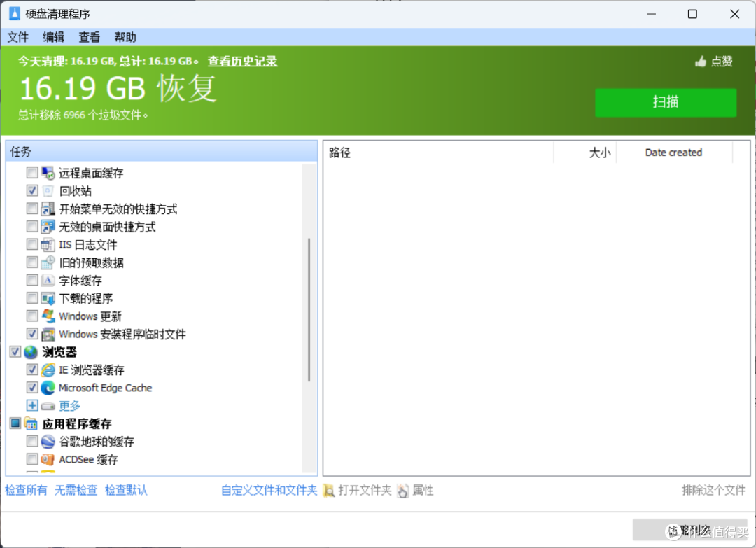Click the IIS log files icon
756x548 pixels.
point(48,244)
